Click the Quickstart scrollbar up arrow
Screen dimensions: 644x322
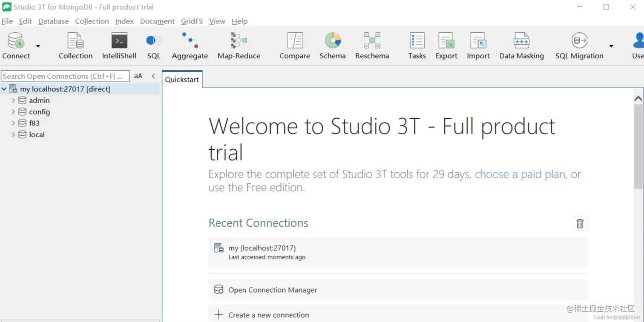[638, 98]
